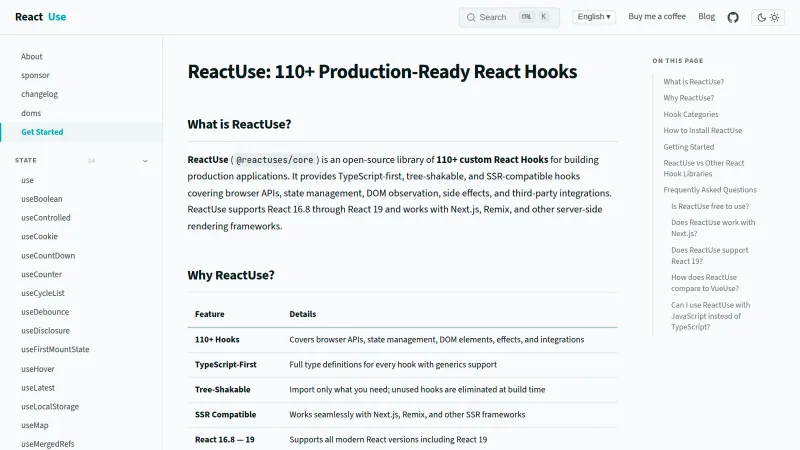Click the STATE section label
The width and height of the screenshot is (800, 450).
26,161
